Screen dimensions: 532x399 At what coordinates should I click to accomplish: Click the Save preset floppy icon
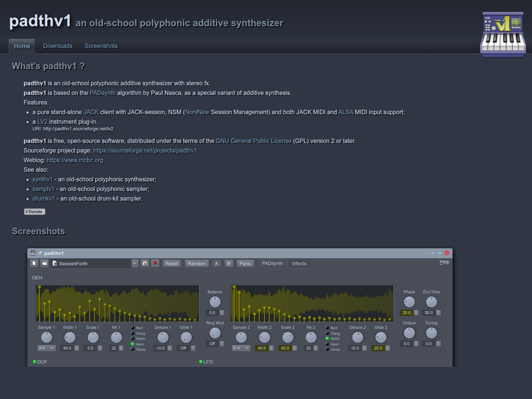145,263
